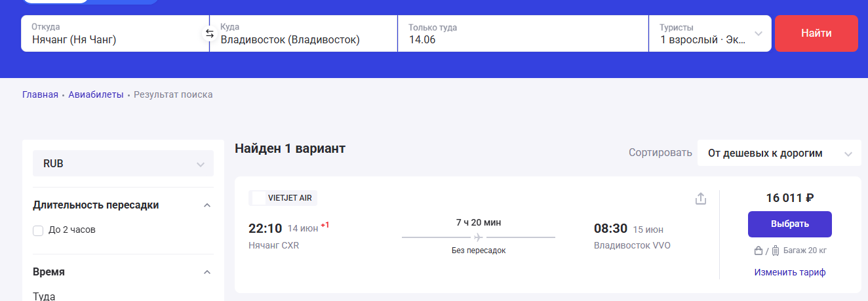Screen dimensions: 868x301
Task: Click the Откуда field with Нячанг
Action: click(x=115, y=33)
